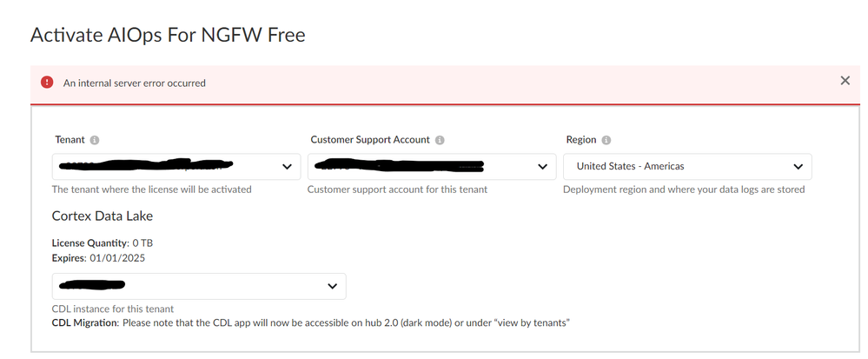Click the info icon next to Region
The height and width of the screenshot is (359, 868).
[x=606, y=140]
